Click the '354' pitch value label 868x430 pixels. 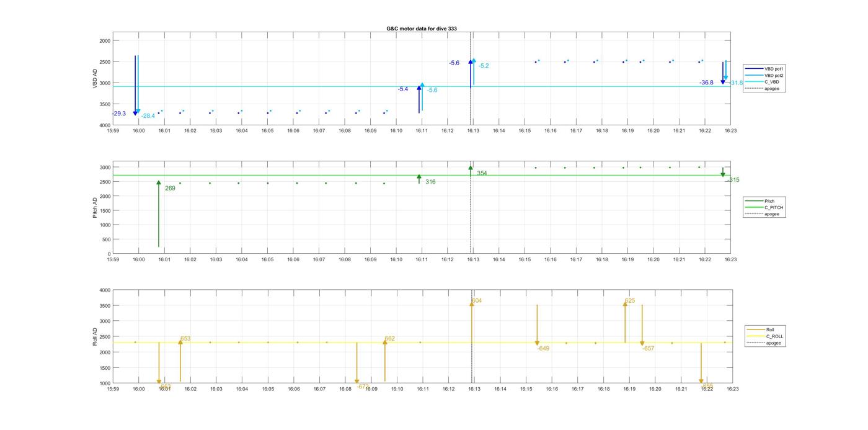pos(482,173)
